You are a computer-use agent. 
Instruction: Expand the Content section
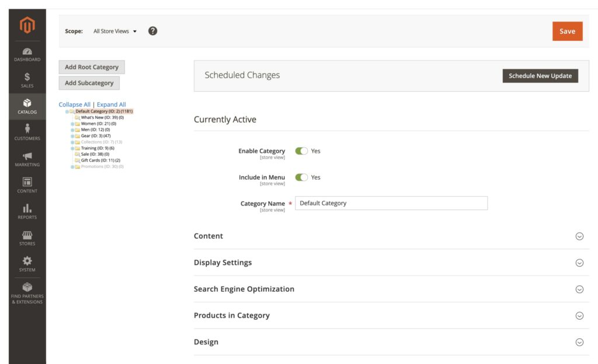pos(391,236)
